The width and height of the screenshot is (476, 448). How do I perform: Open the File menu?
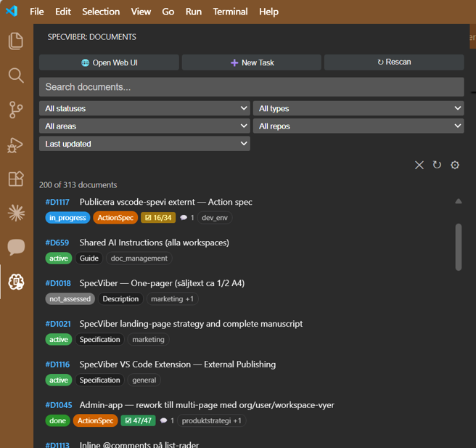pos(37,12)
